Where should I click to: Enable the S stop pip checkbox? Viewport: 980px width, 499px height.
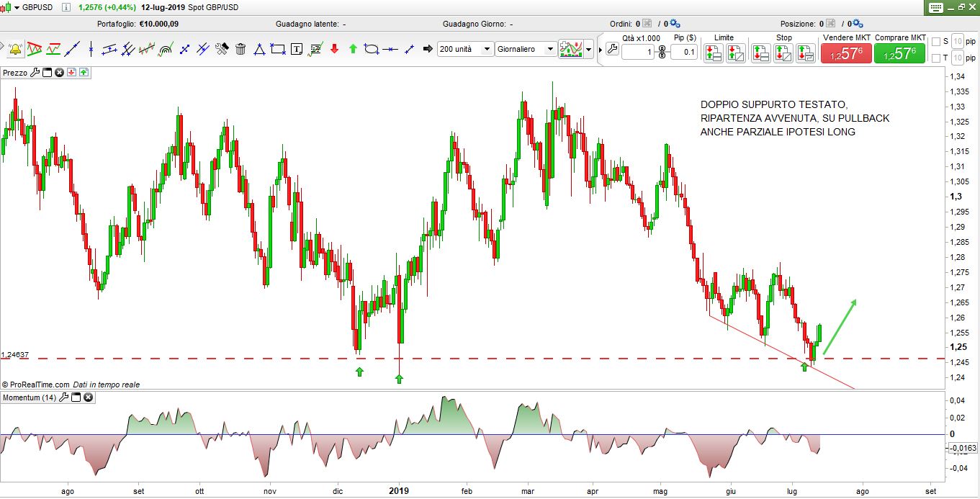(936, 42)
